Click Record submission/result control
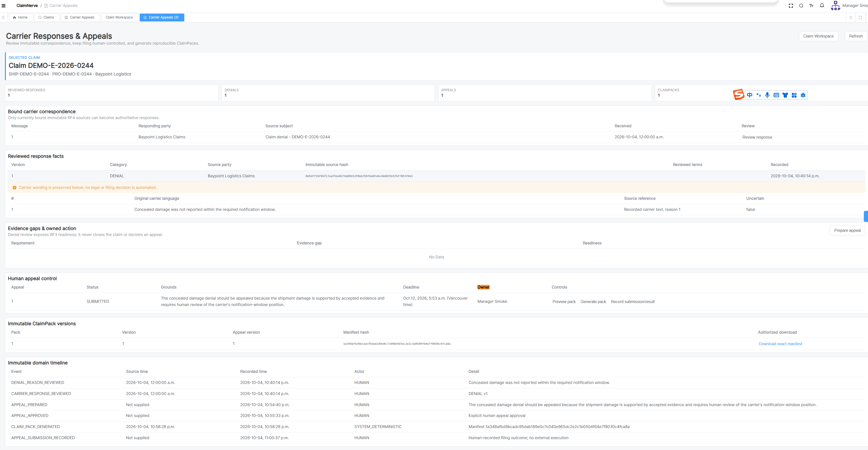This screenshot has height=450, width=868. tap(632, 302)
